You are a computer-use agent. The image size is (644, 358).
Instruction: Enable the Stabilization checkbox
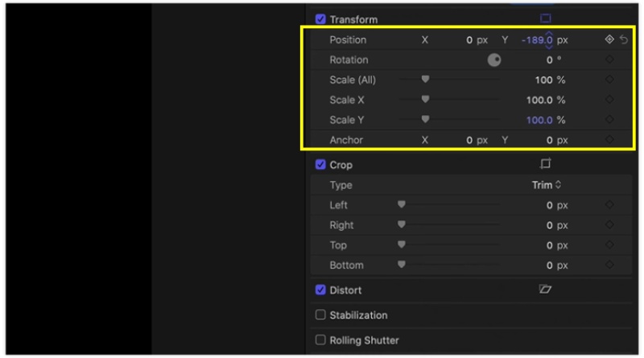coord(320,315)
